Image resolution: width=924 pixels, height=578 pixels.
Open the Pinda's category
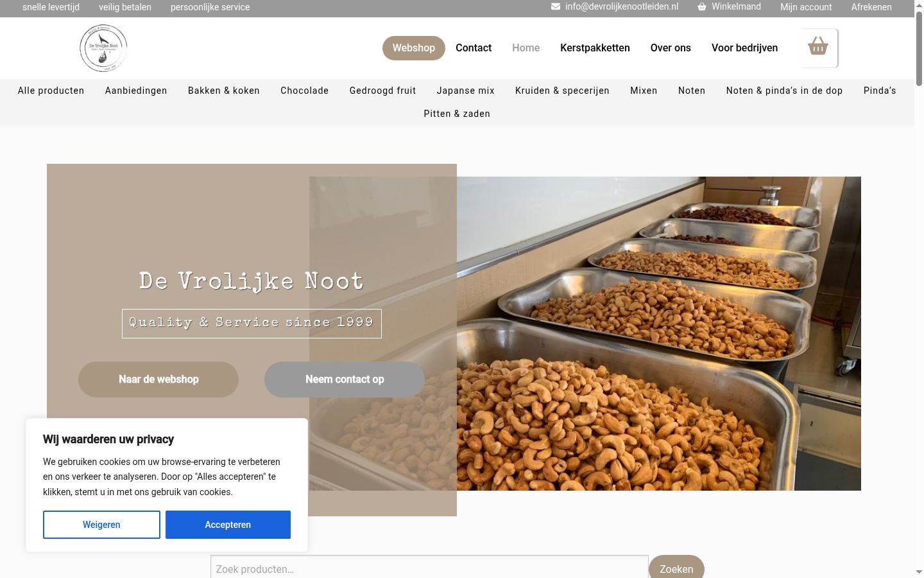click(880, 91)
